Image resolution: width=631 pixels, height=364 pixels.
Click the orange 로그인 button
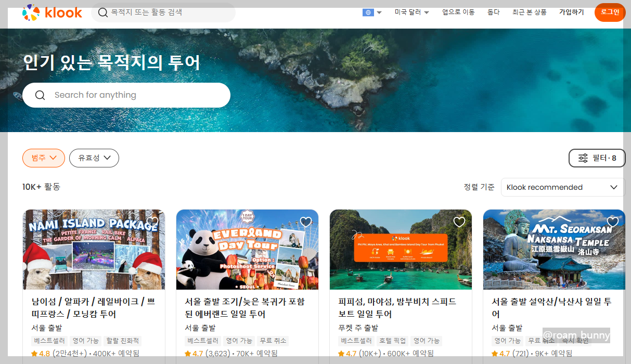coord(610,12)
